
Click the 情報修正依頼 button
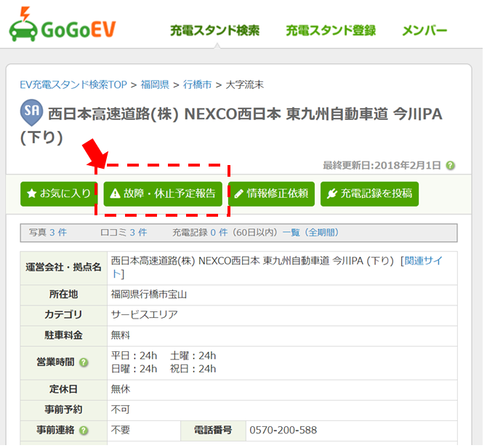point(271,194)
